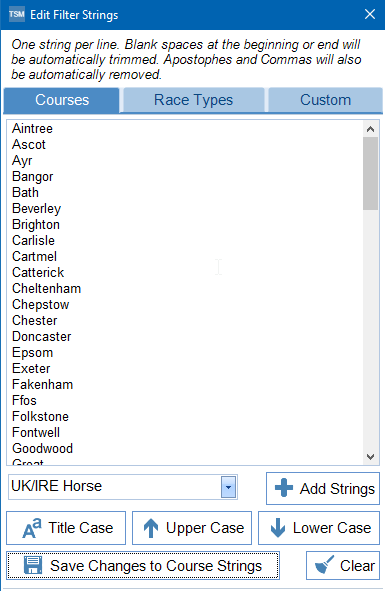Click the Title Case letter icon

pyautogui.click(x=32, y=528)
